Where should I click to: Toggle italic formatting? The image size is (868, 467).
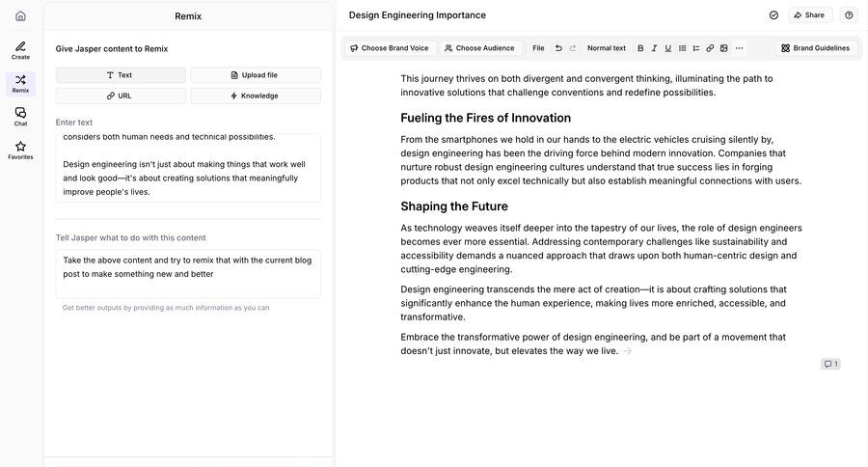coord(654,48)
